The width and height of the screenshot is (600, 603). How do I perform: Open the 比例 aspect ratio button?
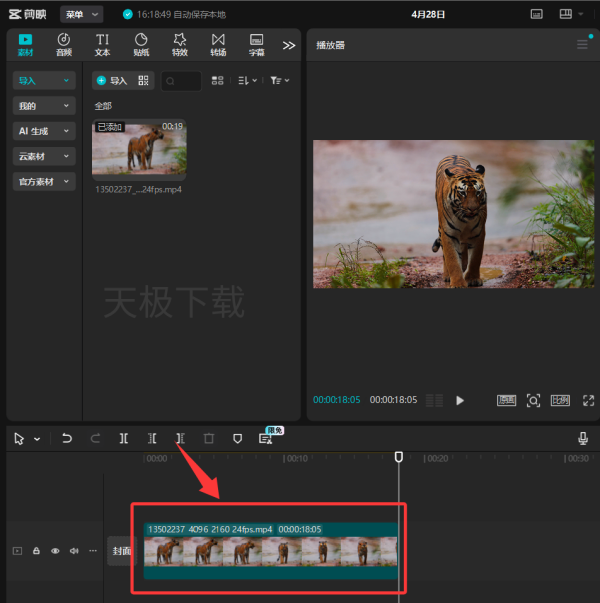[x=560, y=400]
